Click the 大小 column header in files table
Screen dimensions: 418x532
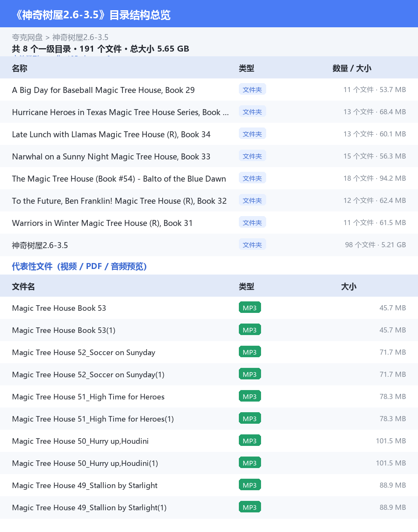click(x=349, y=286)
